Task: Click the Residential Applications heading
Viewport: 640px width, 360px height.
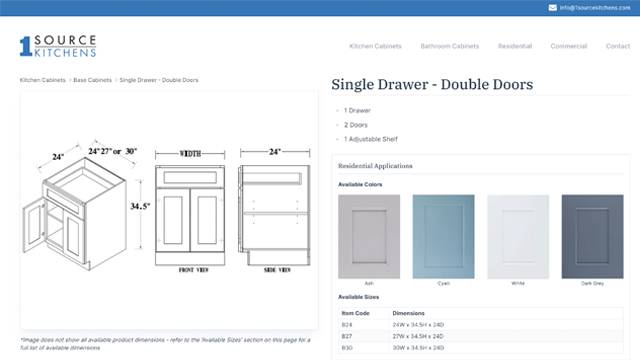Action: pyautogui.click(x=375, y=166)
